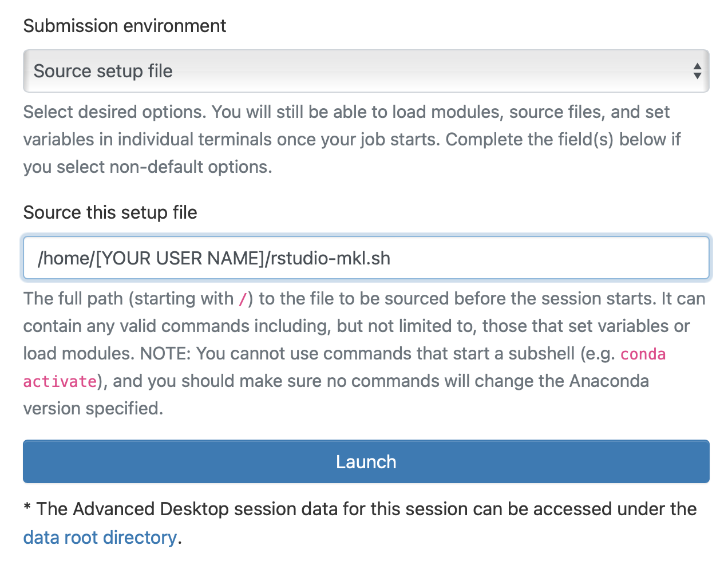
Task: Click the 'Submission environment' label
Action: coord(124,26)
